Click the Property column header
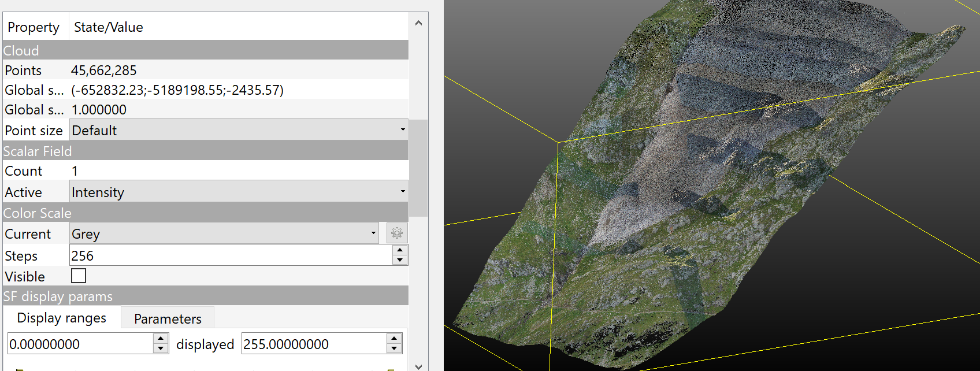980x371 pixels. coord(35,27)
